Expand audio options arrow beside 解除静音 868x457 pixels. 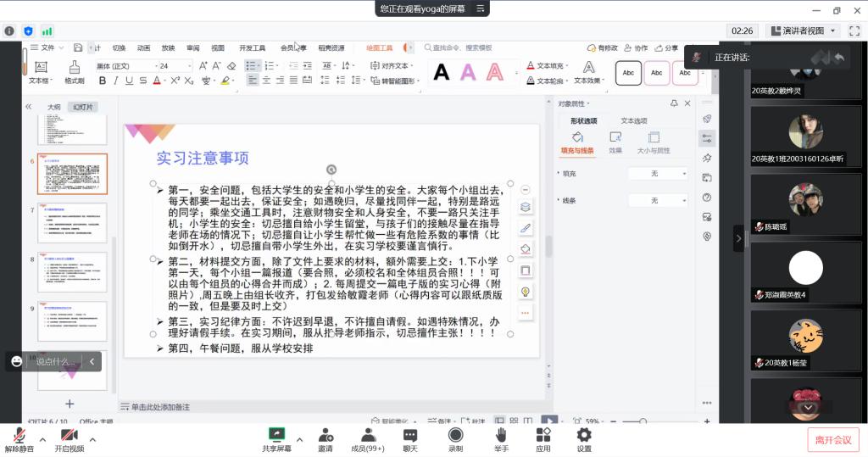[x=42, y=439]
